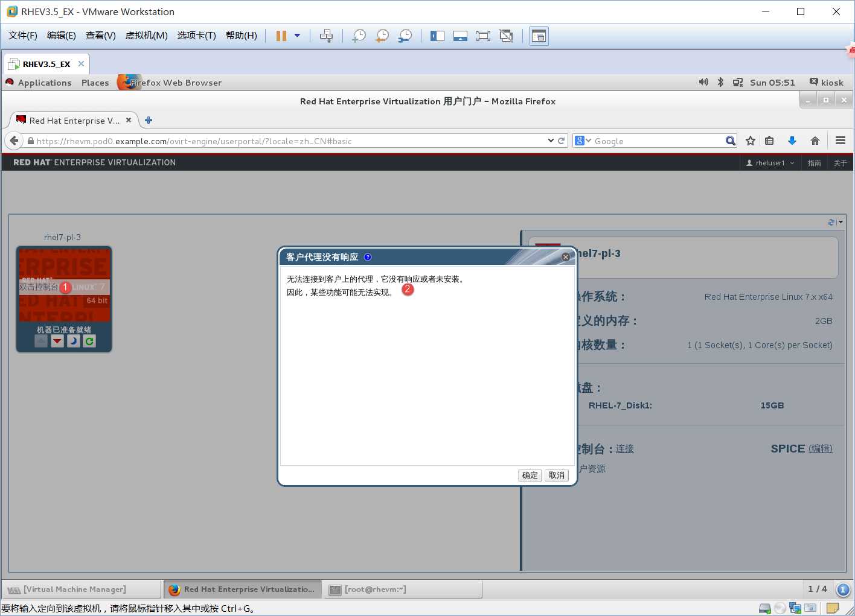Click the 连接 console link
Viewport: 855px width, 616px height.
(625, 449)
